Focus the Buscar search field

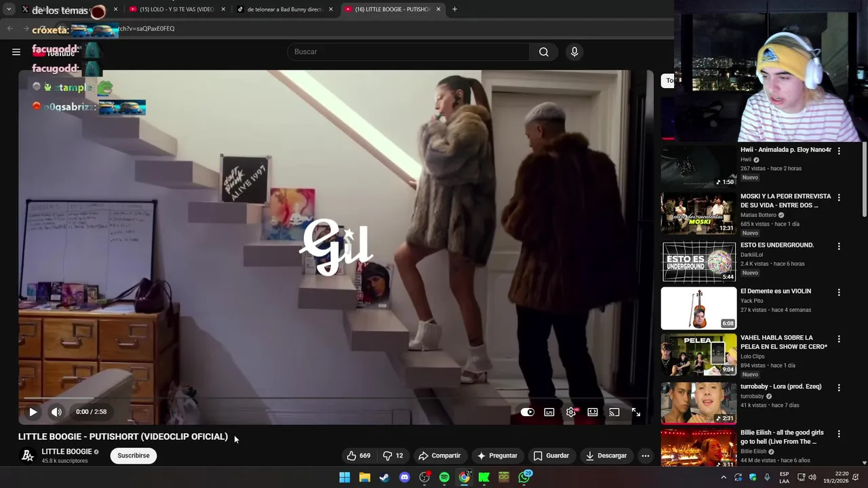coord(408,52)
